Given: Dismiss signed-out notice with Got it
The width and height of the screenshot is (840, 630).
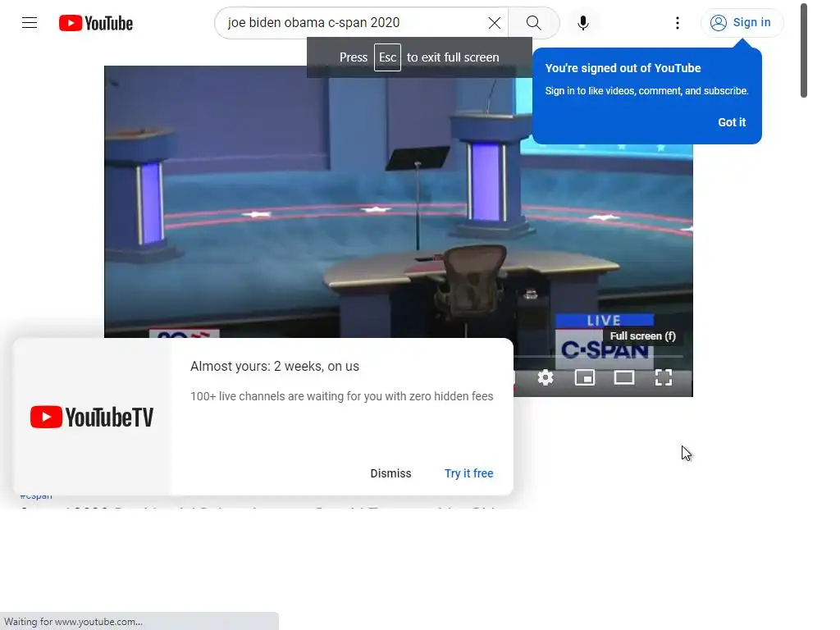Looking at the screenshot, I should click(x=731, y=122).
